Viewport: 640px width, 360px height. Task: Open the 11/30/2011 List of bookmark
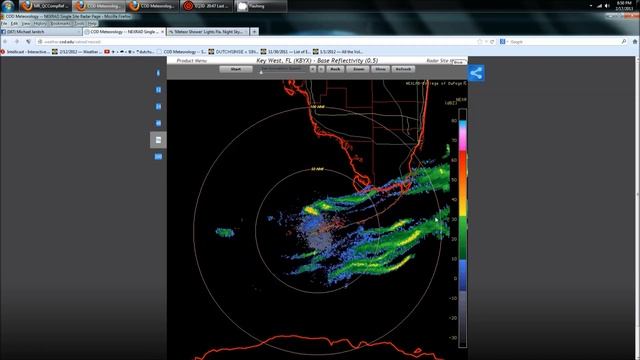coord(286,52)
